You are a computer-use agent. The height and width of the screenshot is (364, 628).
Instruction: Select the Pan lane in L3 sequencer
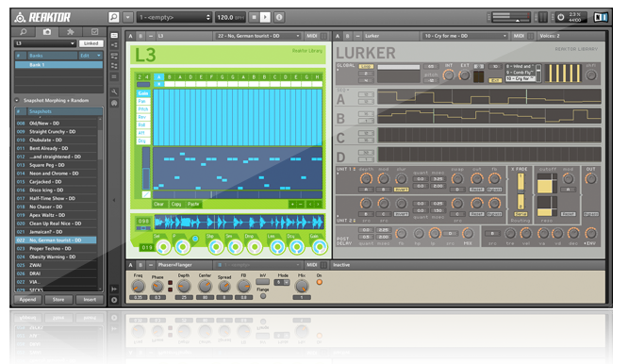[x=142, y=101]
